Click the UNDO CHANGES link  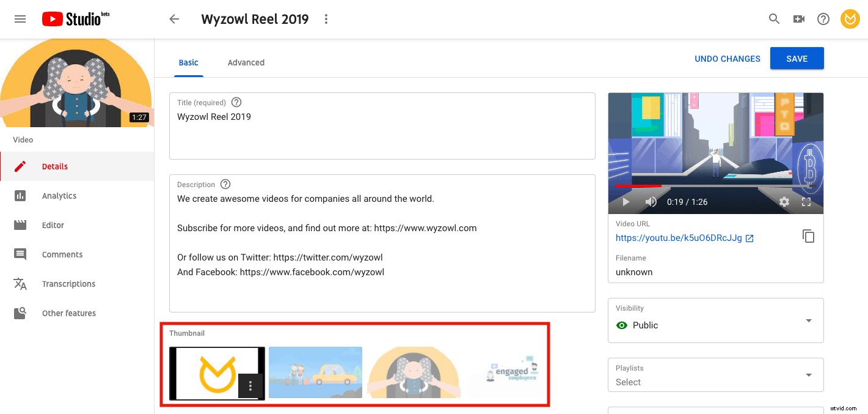point(728,58)
